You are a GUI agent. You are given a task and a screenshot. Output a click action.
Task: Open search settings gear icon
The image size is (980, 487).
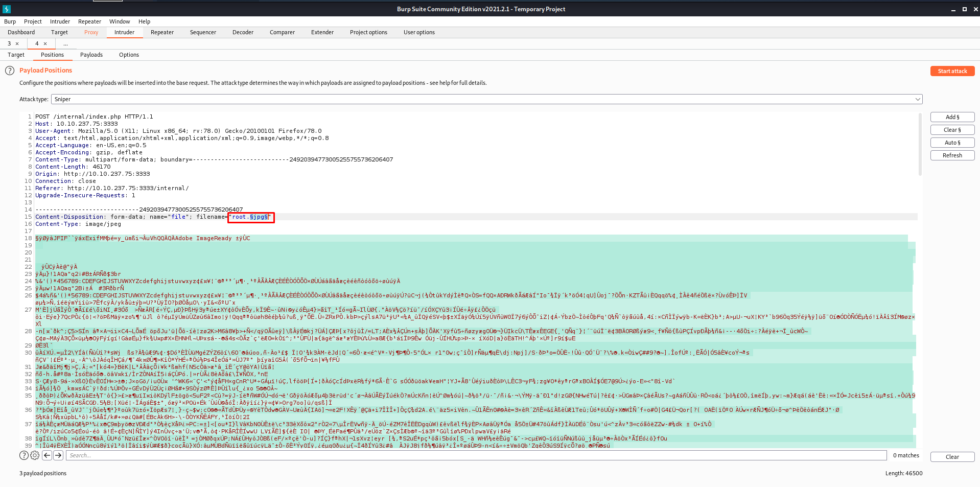35,455
